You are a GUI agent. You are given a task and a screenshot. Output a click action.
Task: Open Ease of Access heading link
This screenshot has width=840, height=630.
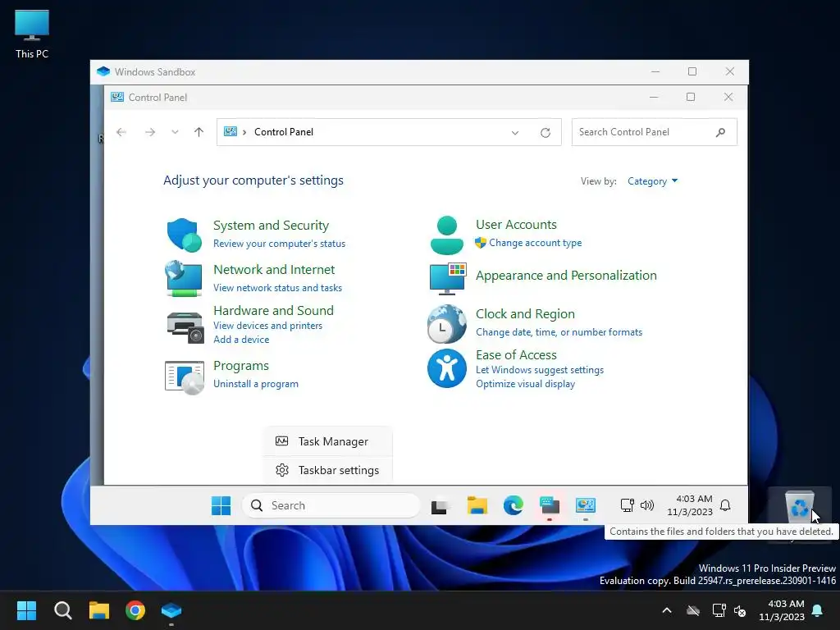click(517, 355)
